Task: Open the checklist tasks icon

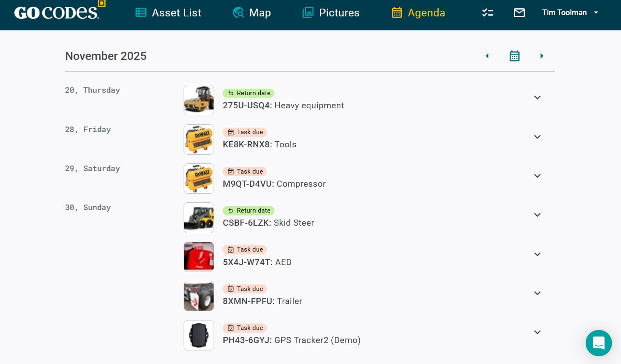Action: coord(488,13)
